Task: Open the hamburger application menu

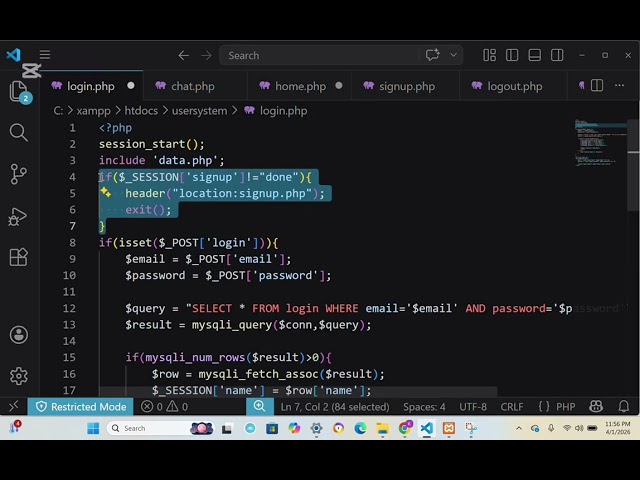Action: coord(45,55)
